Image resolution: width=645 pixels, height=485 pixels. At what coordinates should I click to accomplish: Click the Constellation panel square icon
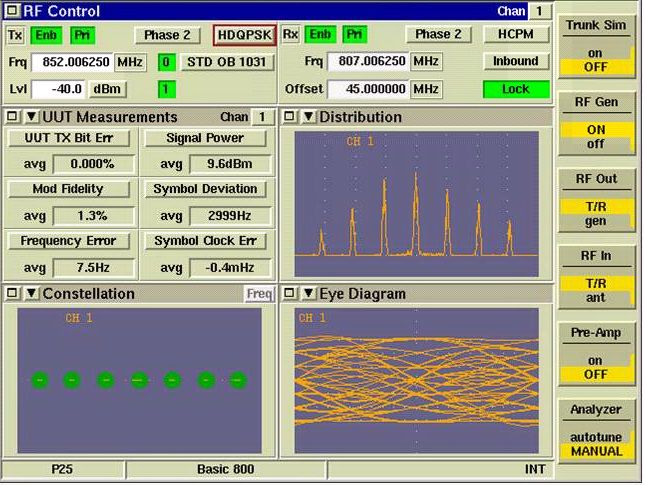pyautogui.click(x=12, y=293)
